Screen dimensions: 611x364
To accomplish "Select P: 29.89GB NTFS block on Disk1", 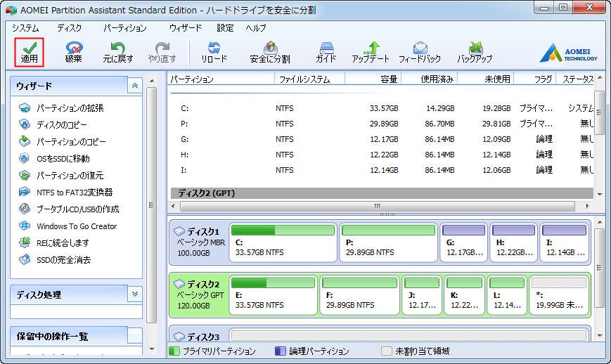I will (389, 242).
